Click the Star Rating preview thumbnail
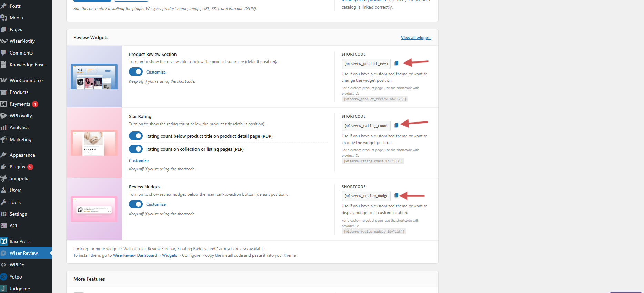 94,143
